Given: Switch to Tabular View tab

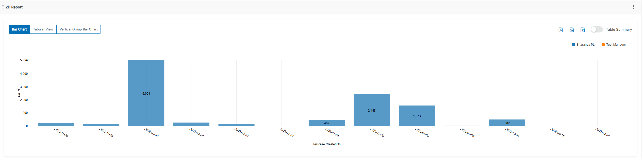Looking at the screenshot, I should (x=43, y=29).
